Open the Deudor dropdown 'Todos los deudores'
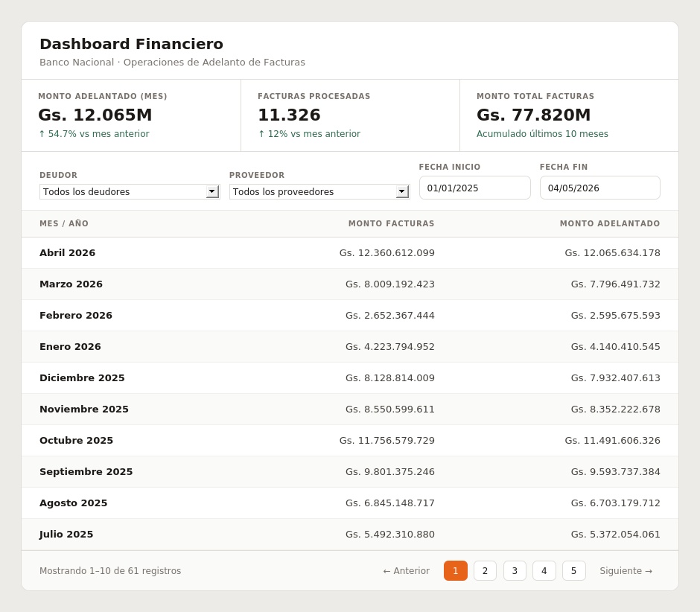Screen dimensions: 700x612 tap(130, 191)
